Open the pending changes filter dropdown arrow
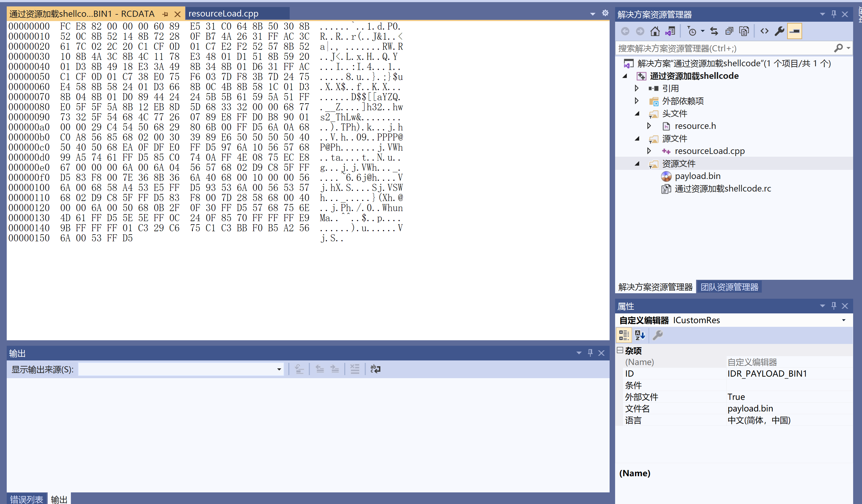 click(x=702, y=31)
